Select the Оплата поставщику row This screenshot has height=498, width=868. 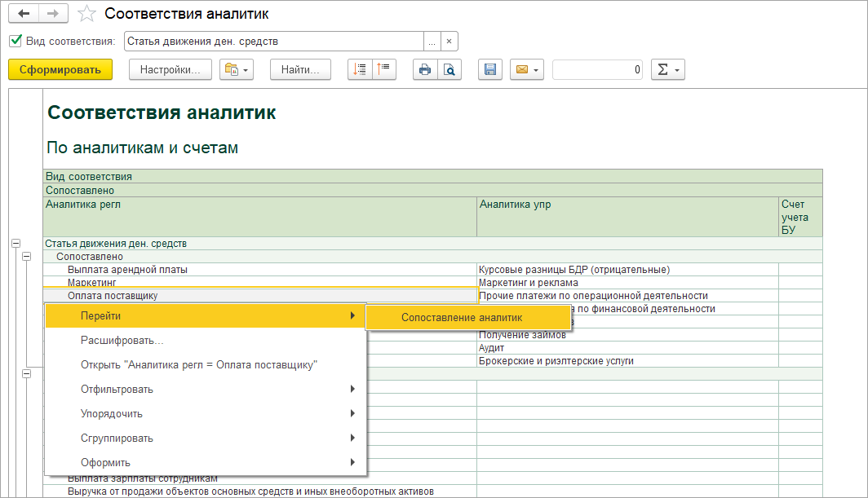pos(260,296)
